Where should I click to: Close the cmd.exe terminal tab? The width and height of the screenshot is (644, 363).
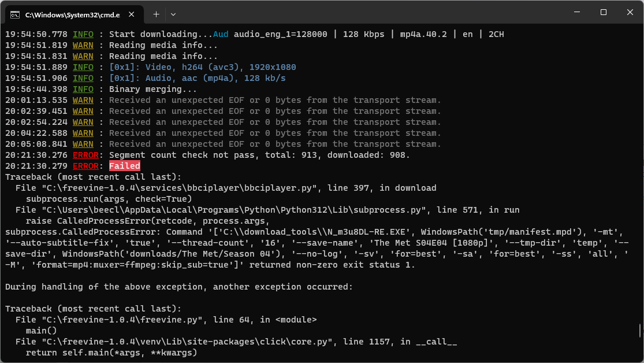(x=132, y=13)
